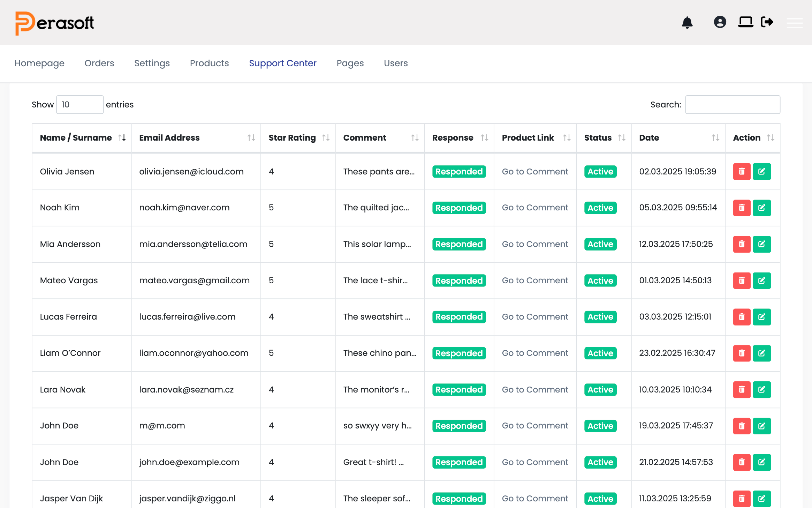Viewport: 812px width, 508px height.
Task: Click comment text 'The quilted jac...'
Action: point(376,208)
